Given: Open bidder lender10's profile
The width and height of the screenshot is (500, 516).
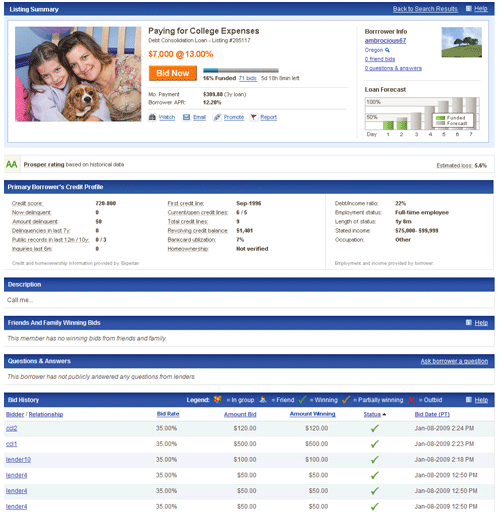Looking at the screenshot, I should [18, 460].
